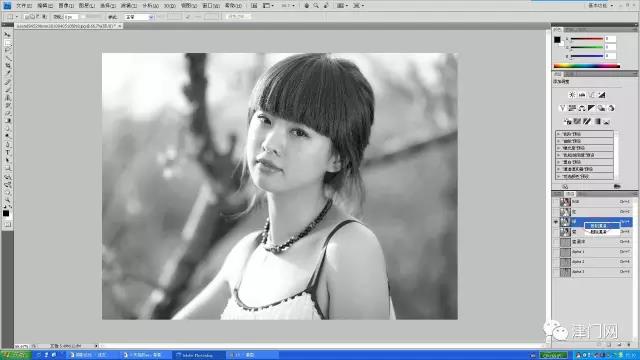This screenshot has height=360, width=640.
Task: Add a Brightness/Contrast adjustment
Action: pyautogui.click(x=572, y=95)
